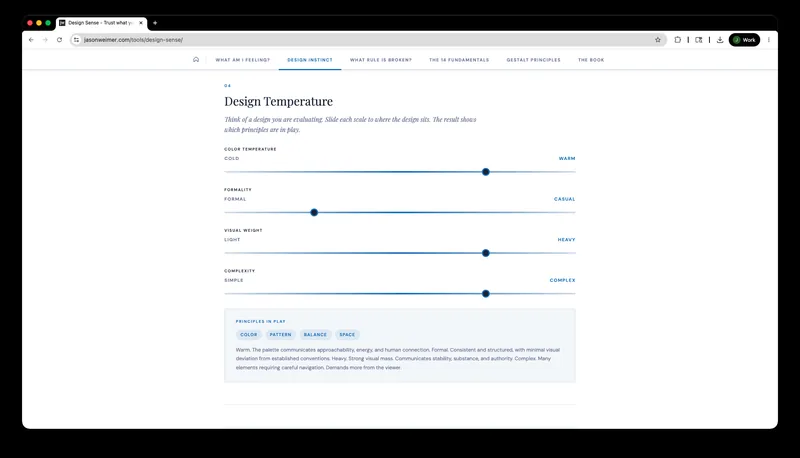Click the Heavy label
This screenshot has height=458, width=800.
tap(566, 240)
